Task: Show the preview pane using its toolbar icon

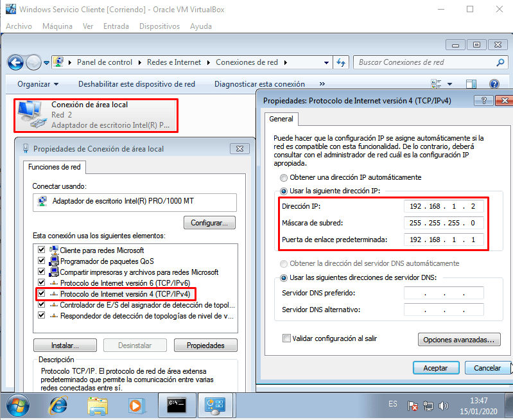Action: [471, 84]
